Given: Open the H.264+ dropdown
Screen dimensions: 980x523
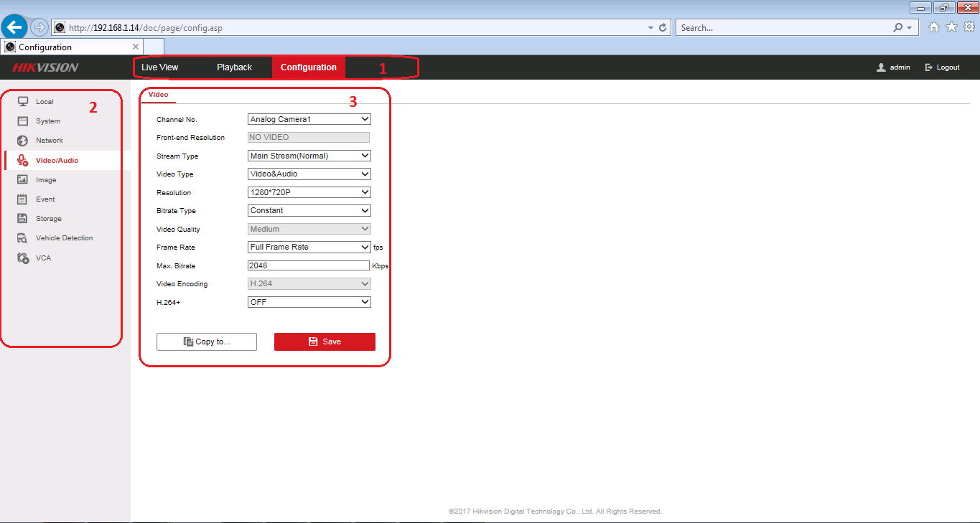Looking at the screenshot, I should point(309,302).
